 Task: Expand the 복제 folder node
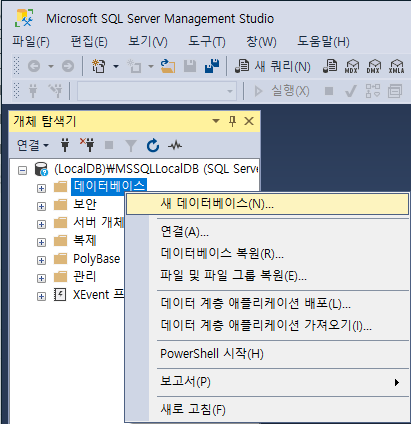[41, 242]
